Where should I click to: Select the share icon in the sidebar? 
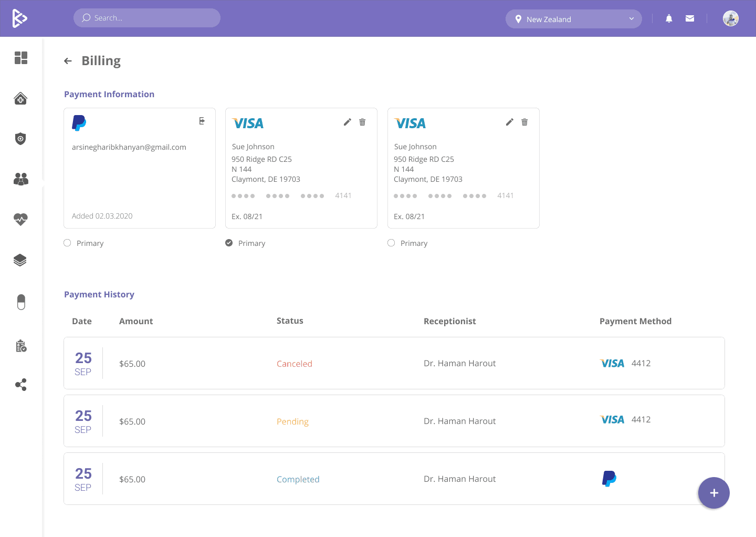tap(20, 385)
